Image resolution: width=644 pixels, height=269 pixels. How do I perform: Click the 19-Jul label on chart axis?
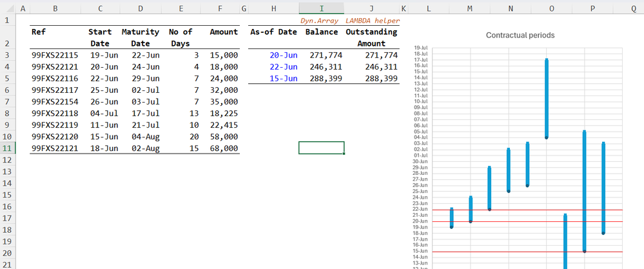click(420, 48)
